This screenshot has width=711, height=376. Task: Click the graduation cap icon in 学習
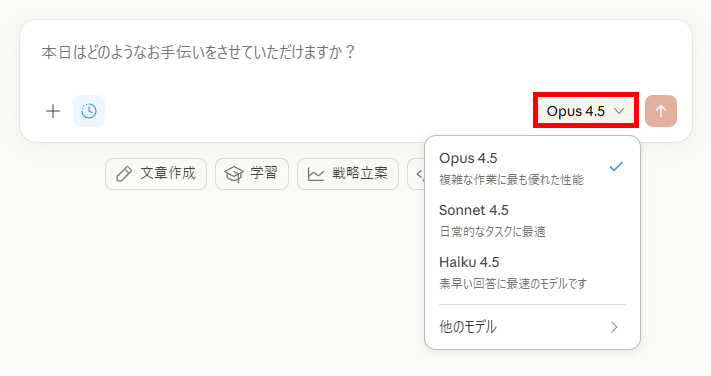(234, 174)
